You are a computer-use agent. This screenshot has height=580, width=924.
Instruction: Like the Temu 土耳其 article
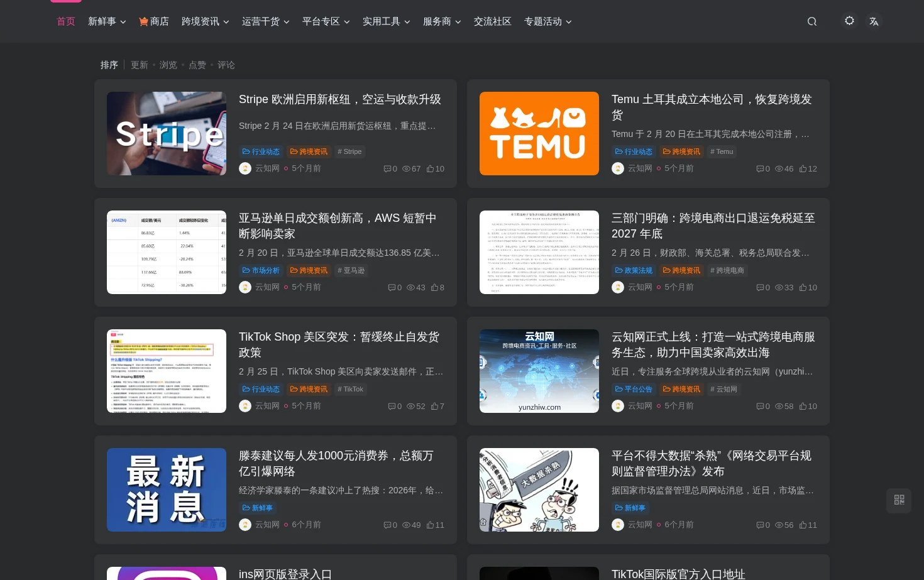(803, 169)
